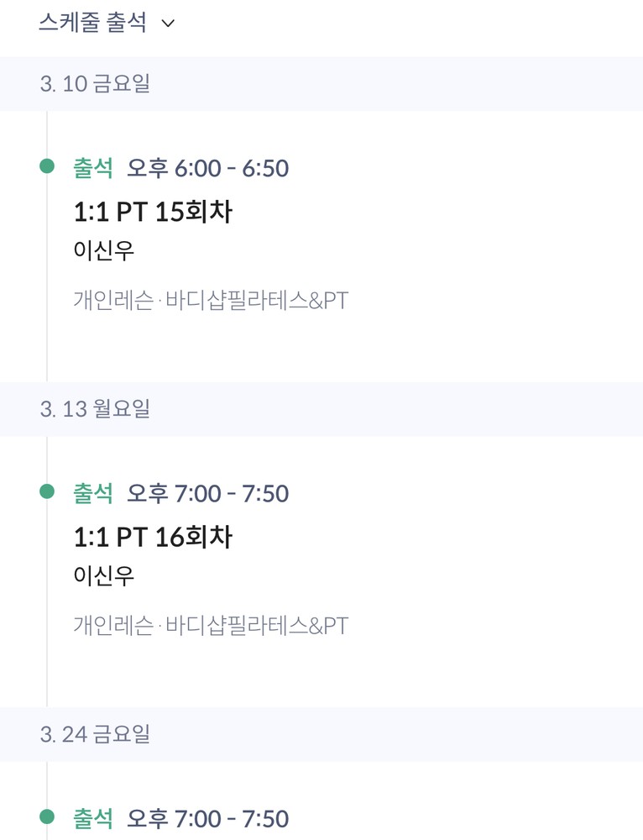This screenshot has width=643, height=840.
Task: Select the 3. 24 금요일 date header
Action: (95, 734)
